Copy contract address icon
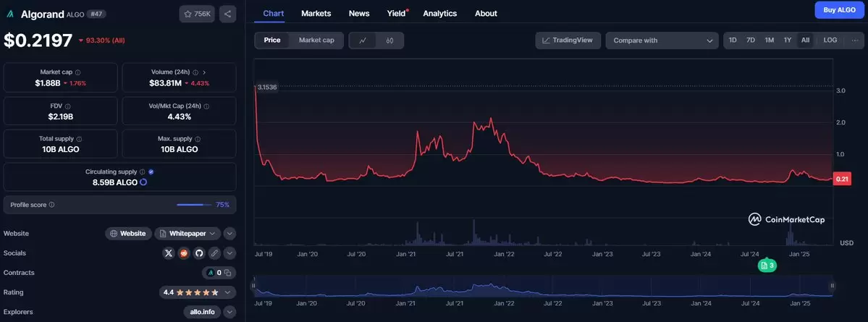This screenshot has height=322, width=868. (227, 273)
